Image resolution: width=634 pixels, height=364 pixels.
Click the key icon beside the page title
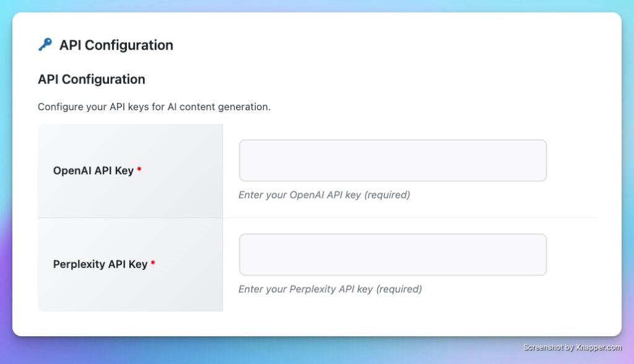(x=45, y=45)
